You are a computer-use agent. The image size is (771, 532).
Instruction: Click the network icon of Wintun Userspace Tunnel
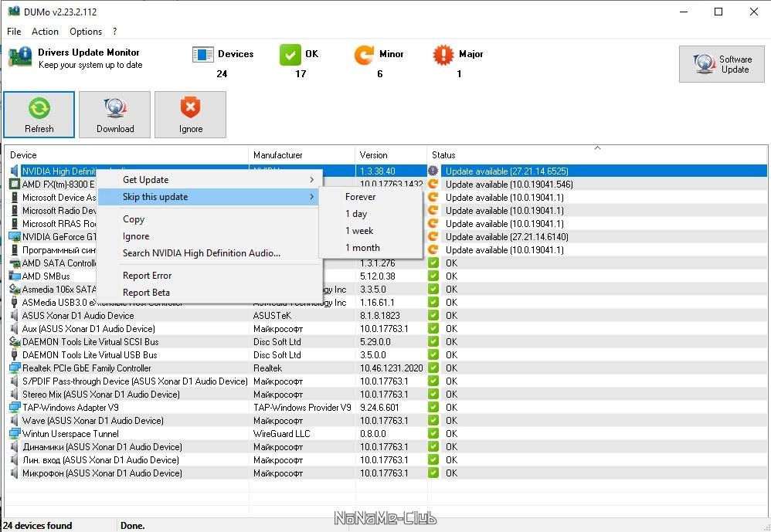coord(15,434)
